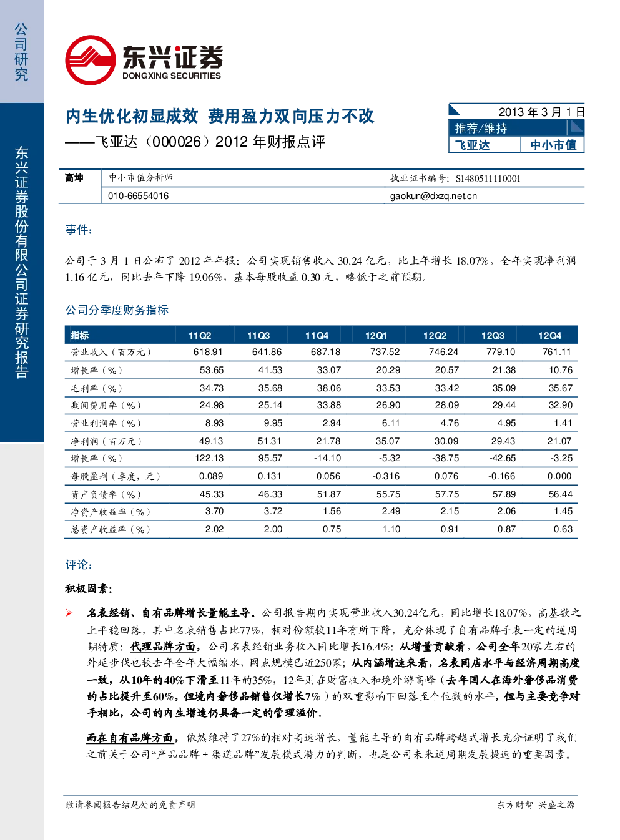Click sidebar label 公司研究
The height and width of the screenshot is (840, 620).
21,52
